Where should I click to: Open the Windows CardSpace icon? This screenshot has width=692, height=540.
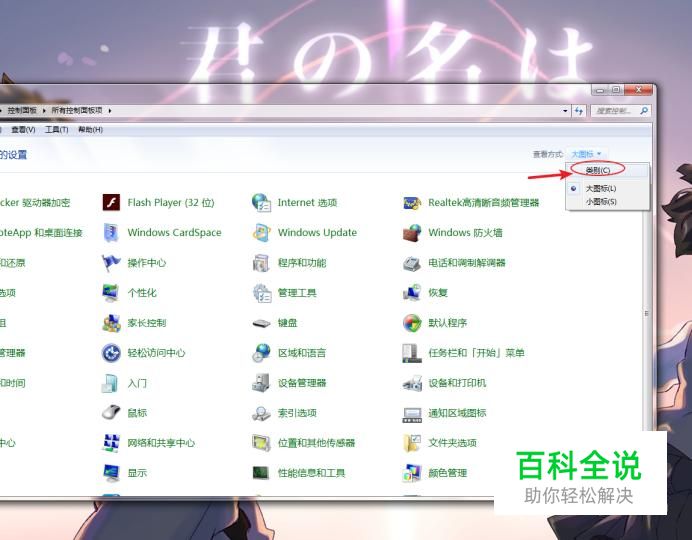111,232
